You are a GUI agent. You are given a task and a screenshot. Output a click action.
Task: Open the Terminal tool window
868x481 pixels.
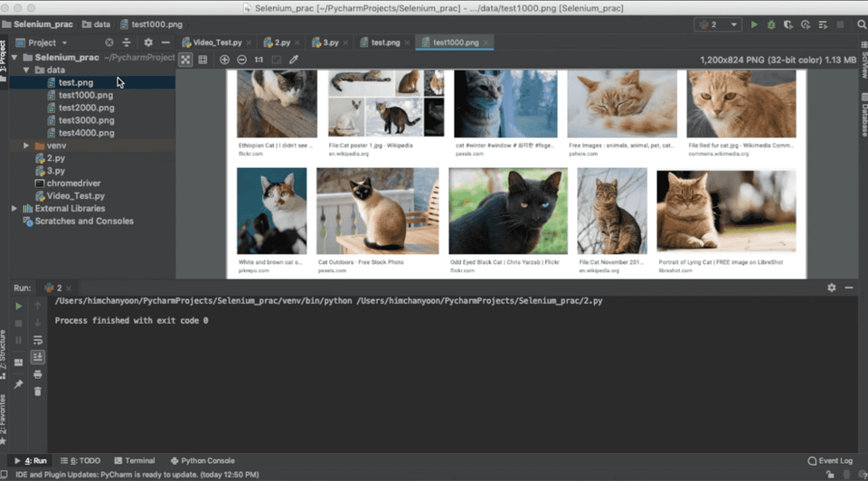(x=135, y=460)
